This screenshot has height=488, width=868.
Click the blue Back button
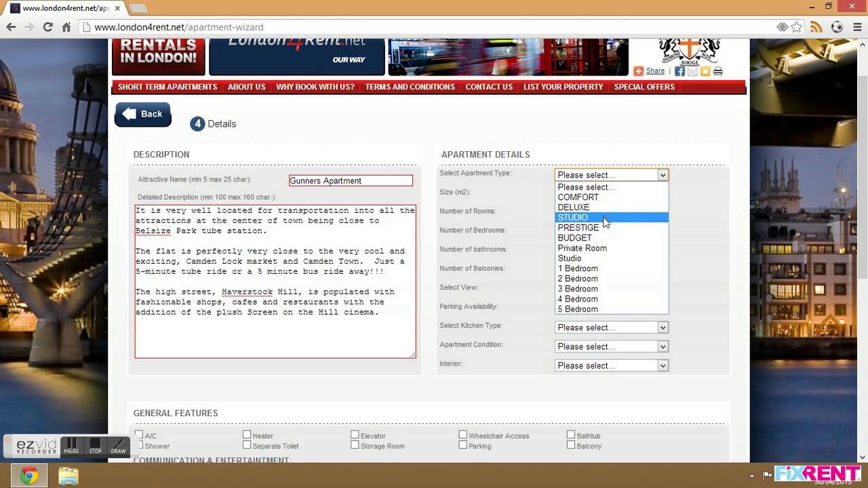[x=142, y=115]
